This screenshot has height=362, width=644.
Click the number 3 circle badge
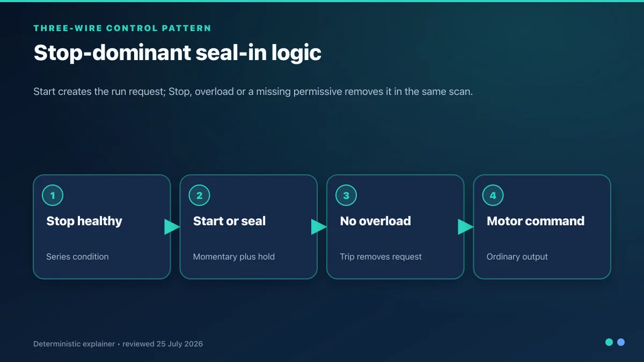tap(346, 195)
